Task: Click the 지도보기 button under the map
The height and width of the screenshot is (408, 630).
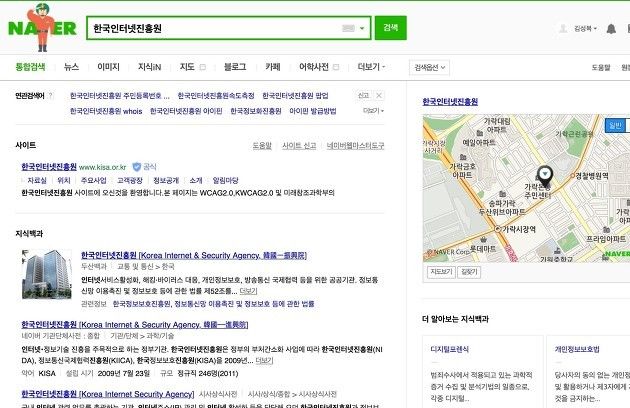Action: 441,272
